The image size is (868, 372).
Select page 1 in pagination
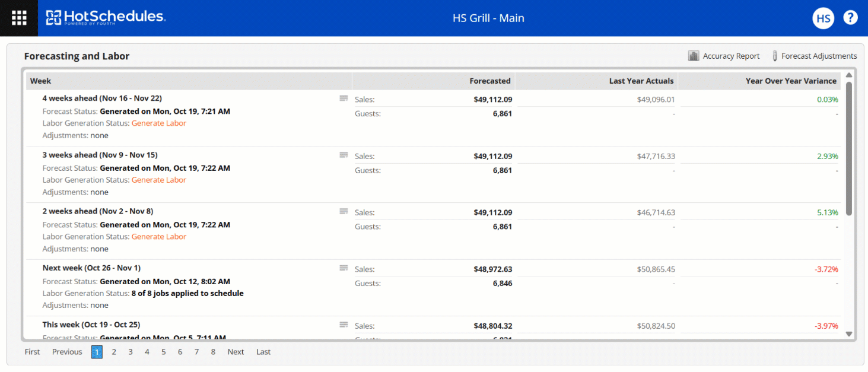click(97, 352)
